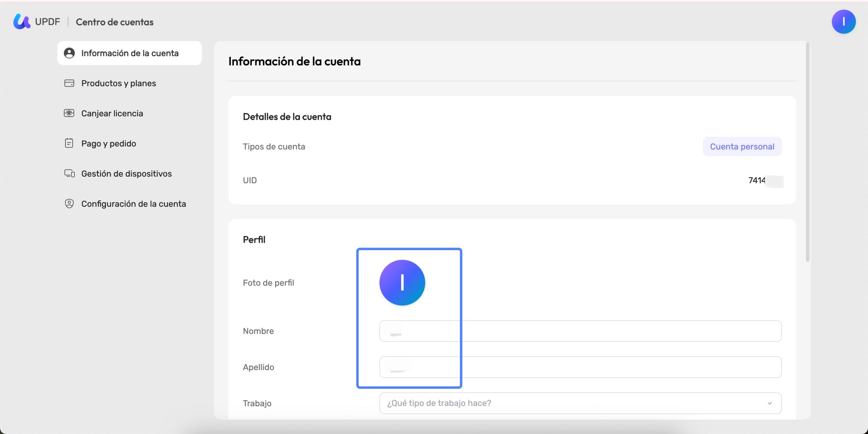Image resolution: width=868 pixels, height=434 pixels.
Task: Focus the Nombre input field
Action: [580, 331]
